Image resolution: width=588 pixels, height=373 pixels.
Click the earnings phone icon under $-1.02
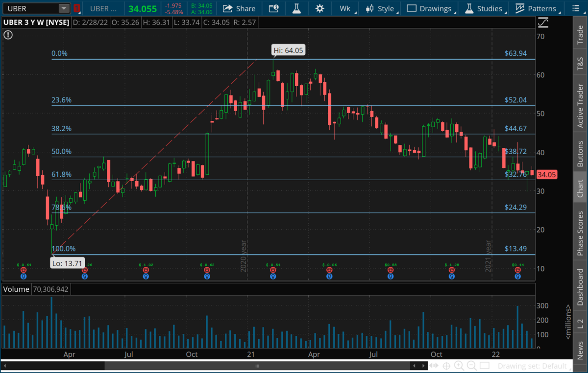tap(146, 270)
